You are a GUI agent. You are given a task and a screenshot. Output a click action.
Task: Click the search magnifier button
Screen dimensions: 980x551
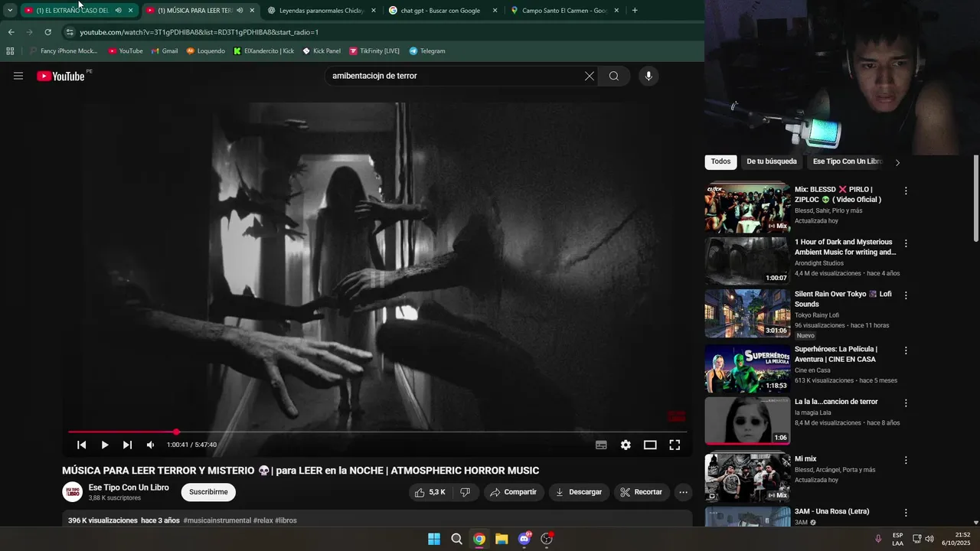[614, 76]
